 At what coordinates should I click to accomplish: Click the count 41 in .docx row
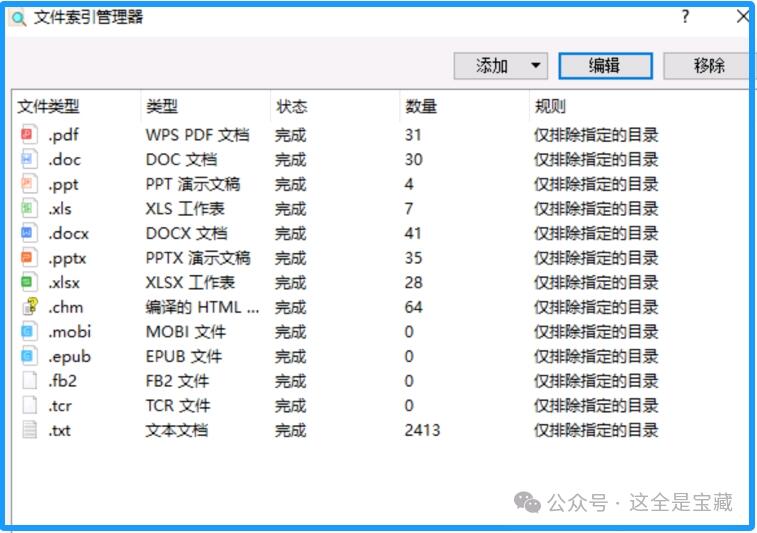tap(413, 233)
